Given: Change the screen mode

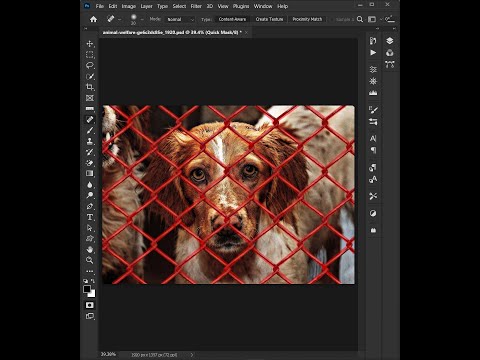Looking at the screenshot, I should [x=90, y=316].
